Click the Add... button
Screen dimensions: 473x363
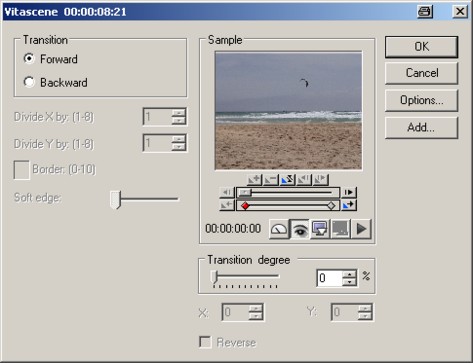pyautogui.click(x=422, y=127)
